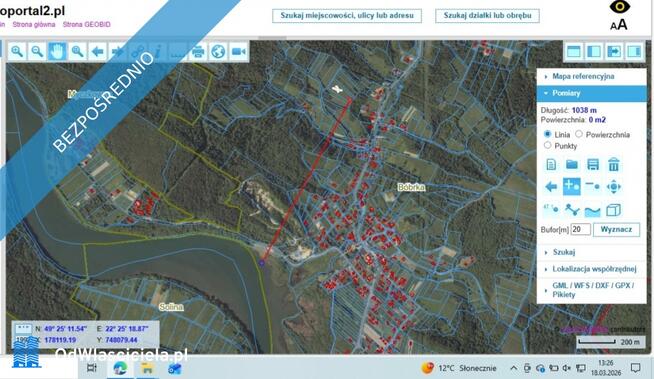Go to previous map view arrow
The width and height of the screenshot is (654, 379).
(98, 51)
